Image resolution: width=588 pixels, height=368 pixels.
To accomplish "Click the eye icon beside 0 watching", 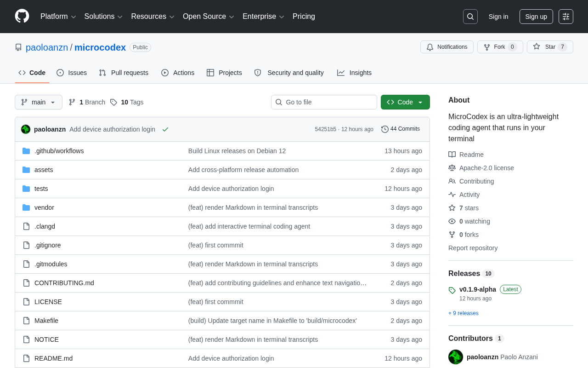I will pos(452,221).
